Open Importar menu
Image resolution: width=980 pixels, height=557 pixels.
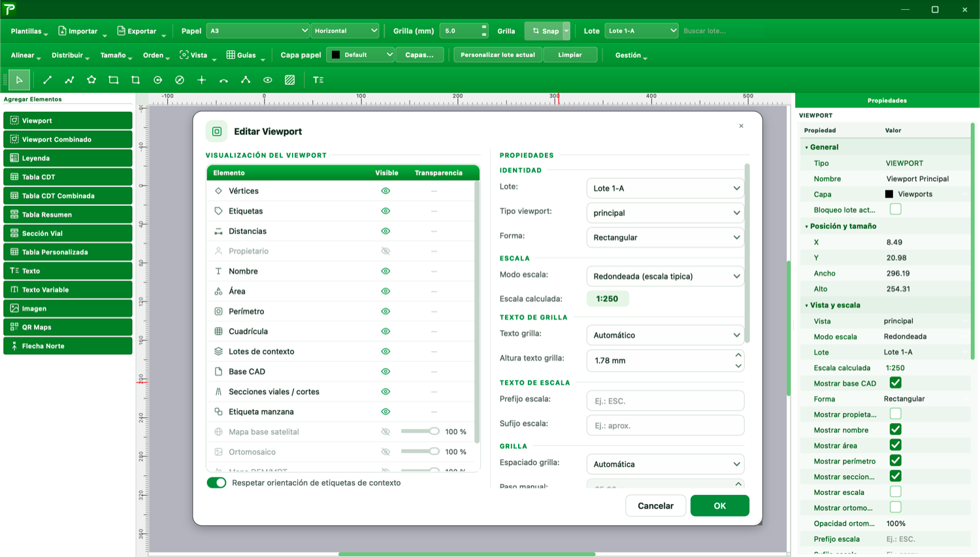pos(82,31)
